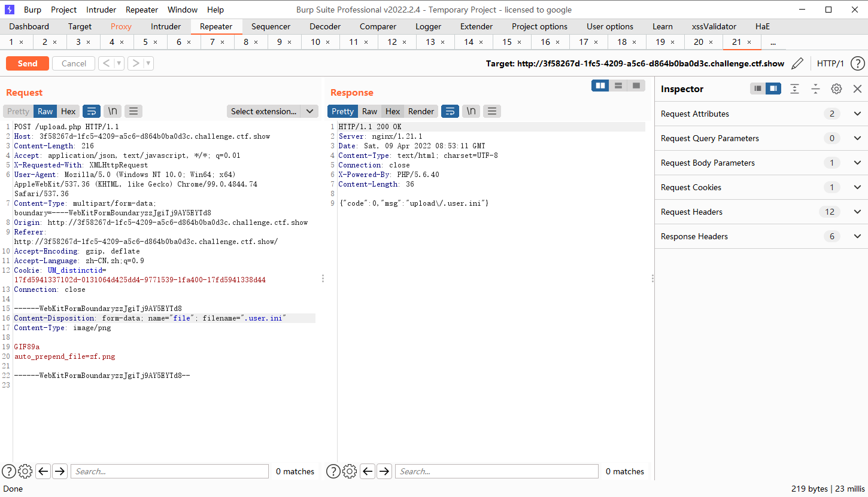Toggle response \n characters button
868x497 pixels.
tap(471, 111)
